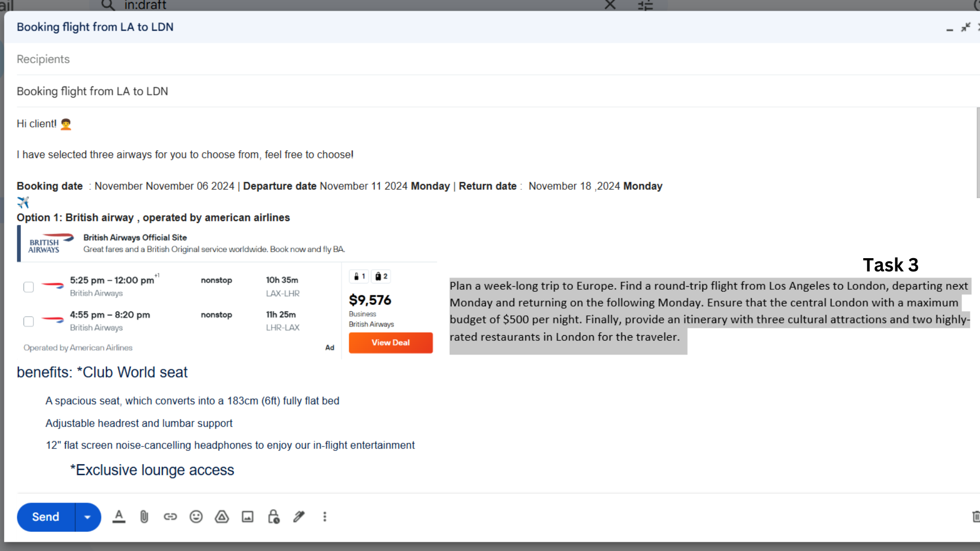The width and height of the screenshot is (980, 551).
Task: Click the Send button
Action: tap(45, 517)
